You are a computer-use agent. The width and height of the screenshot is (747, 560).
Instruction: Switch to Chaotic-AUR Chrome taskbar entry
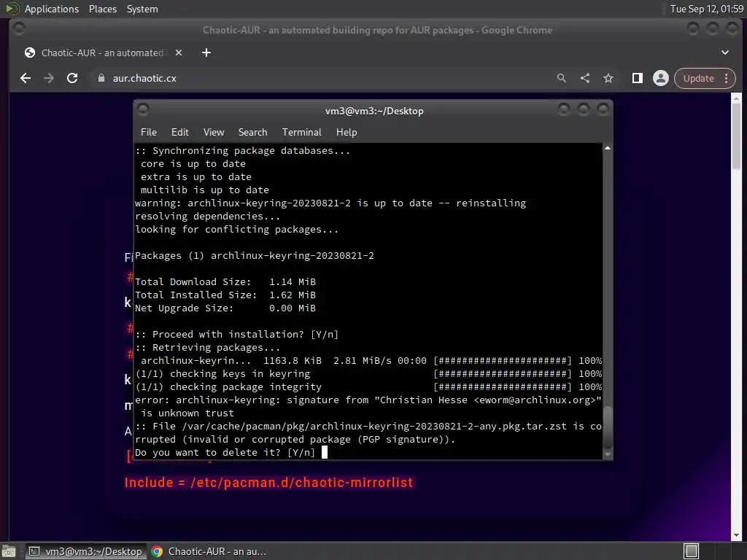(x=209, y=551)
